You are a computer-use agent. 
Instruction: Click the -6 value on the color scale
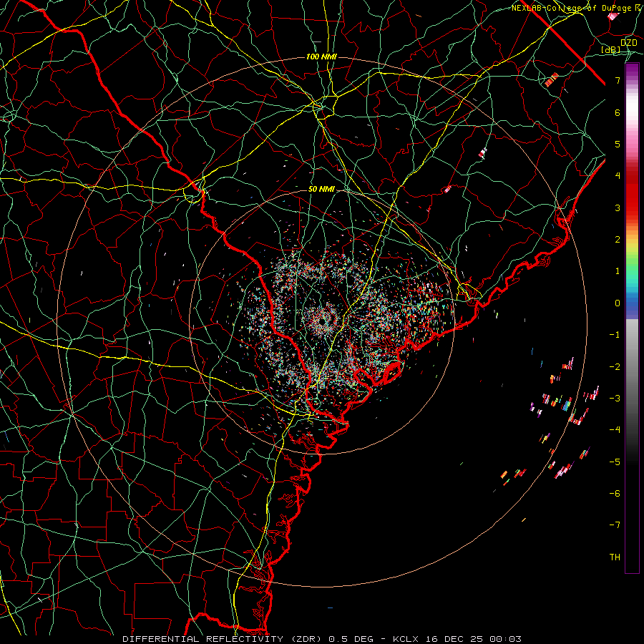615,493
